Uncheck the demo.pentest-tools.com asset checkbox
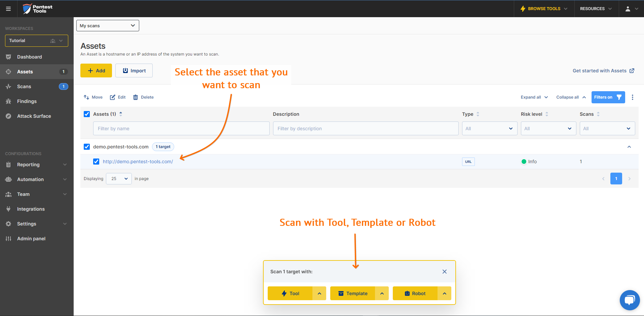This screenshot has width=644, height=316. 87,147
